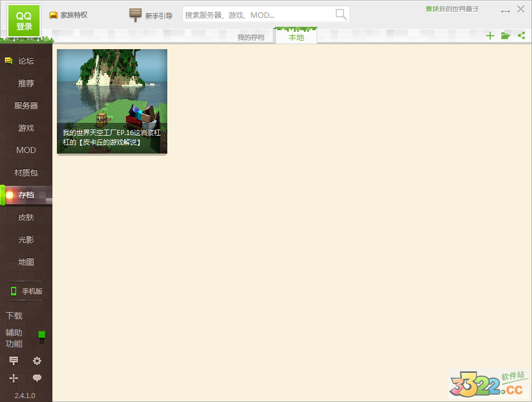
Task: Select 推荐 in the sidebar
Action: [26, 83]
